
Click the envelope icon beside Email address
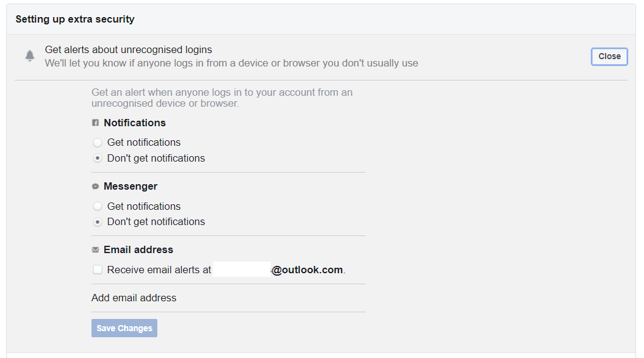click(x=95, y=250)
